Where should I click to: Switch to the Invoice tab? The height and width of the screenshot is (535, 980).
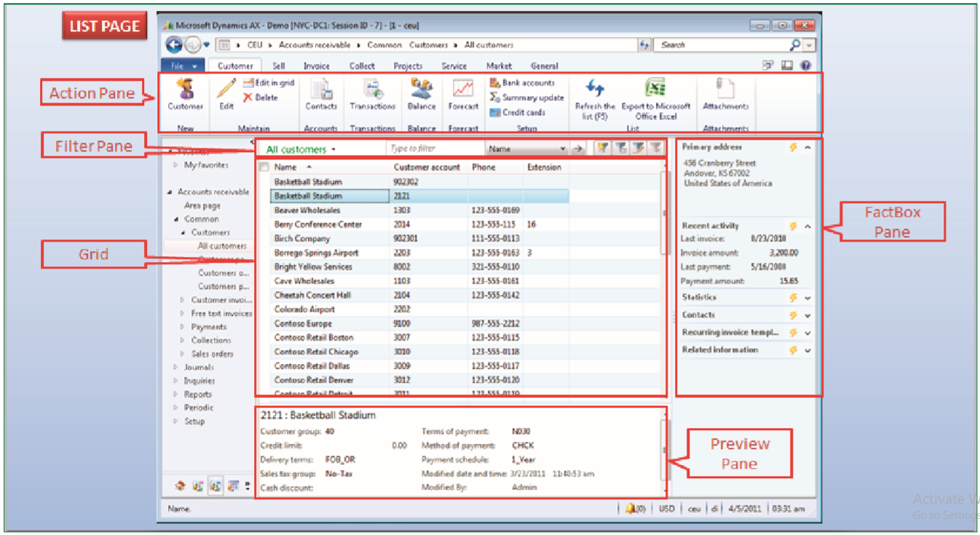tap(317, 66)
